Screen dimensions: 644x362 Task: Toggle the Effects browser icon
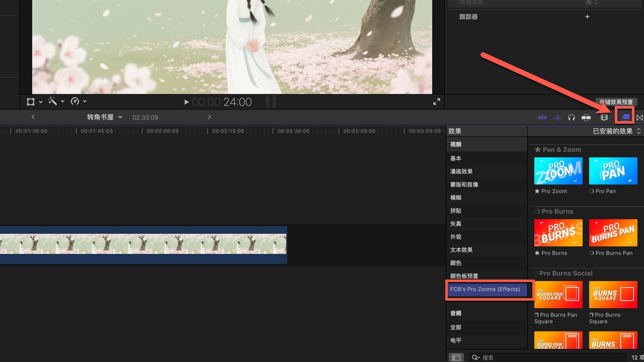tap(625, 118)
